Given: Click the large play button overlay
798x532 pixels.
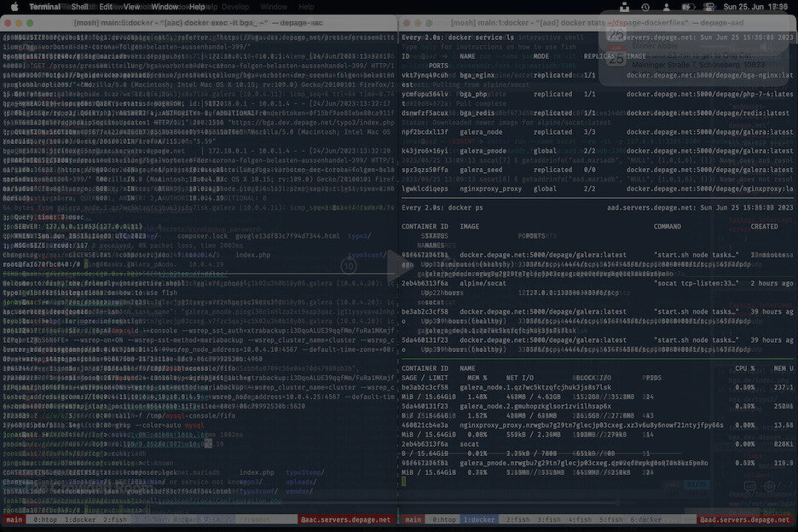Looking at the screenshot, I should coord(399,266).
